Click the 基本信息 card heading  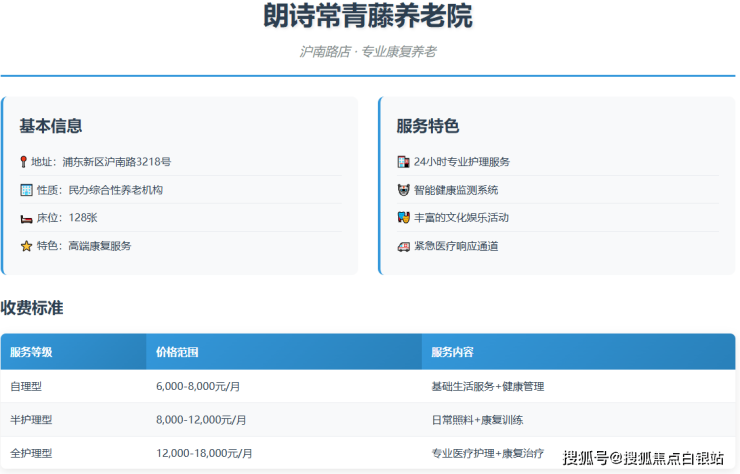pos(50,126)
